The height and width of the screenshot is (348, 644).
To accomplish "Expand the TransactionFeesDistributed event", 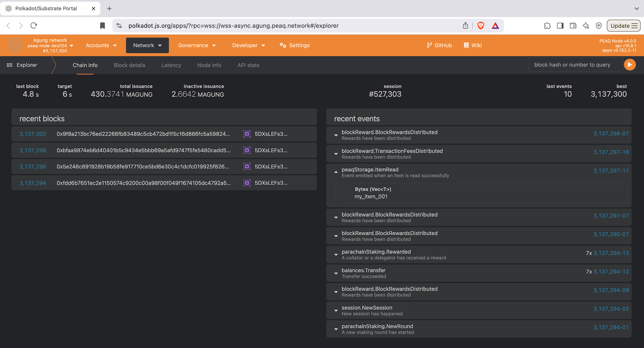I will click(336, 154).
